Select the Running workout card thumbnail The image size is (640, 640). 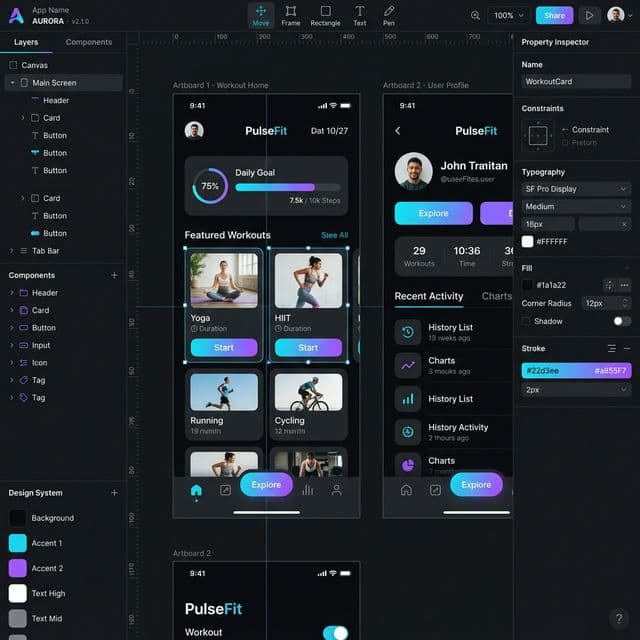pyautogui.click(x=224, y=392)
